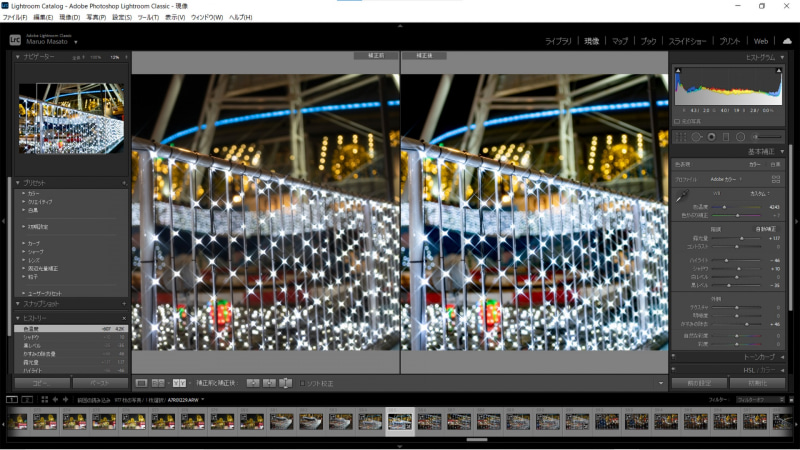Toggle the Tone Curve panel switch
The height and width of the screenshot is (450, 800).
pyautogui.click(x=673, y=356)
